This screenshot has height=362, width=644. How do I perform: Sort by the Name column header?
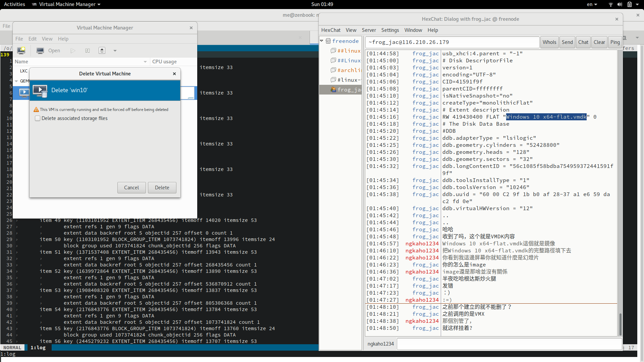(x=80, y=62)
